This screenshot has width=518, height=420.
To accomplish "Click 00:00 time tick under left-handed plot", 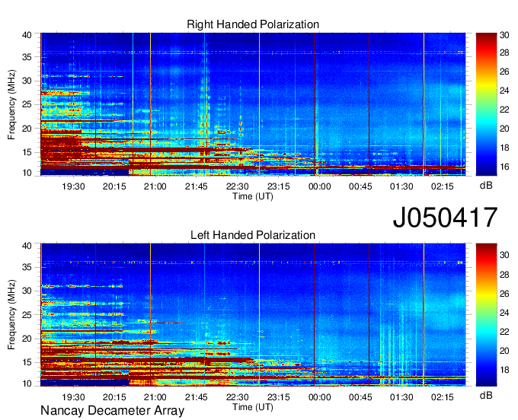I will point(319,397).
